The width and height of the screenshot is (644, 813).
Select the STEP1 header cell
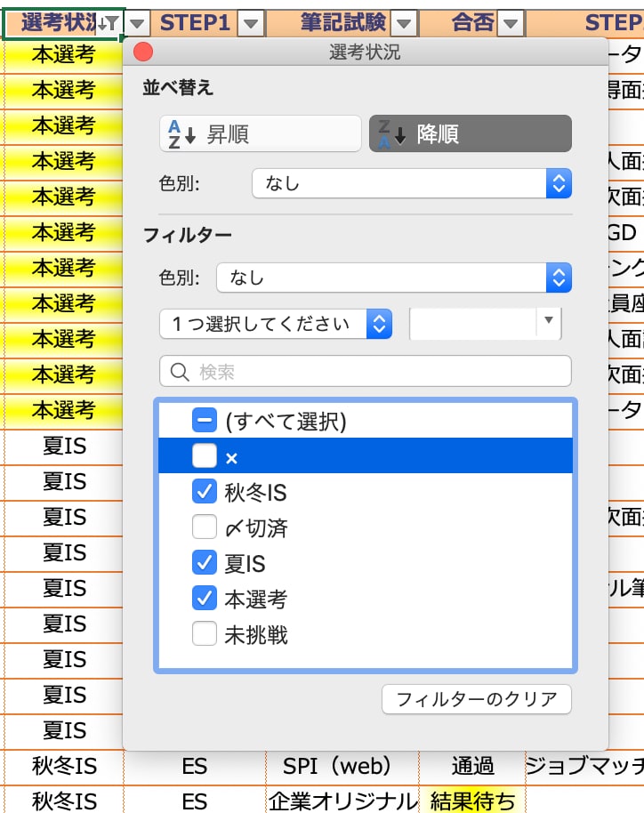click(x=195, y=23)
